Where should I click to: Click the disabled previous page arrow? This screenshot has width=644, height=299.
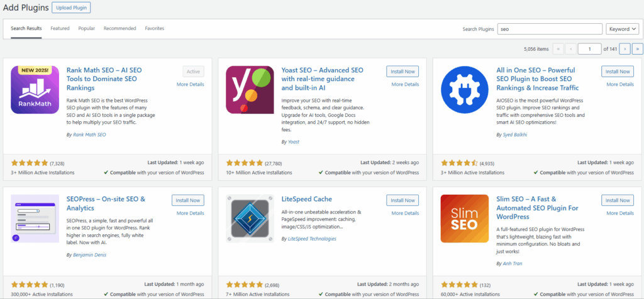click(571, 49)
